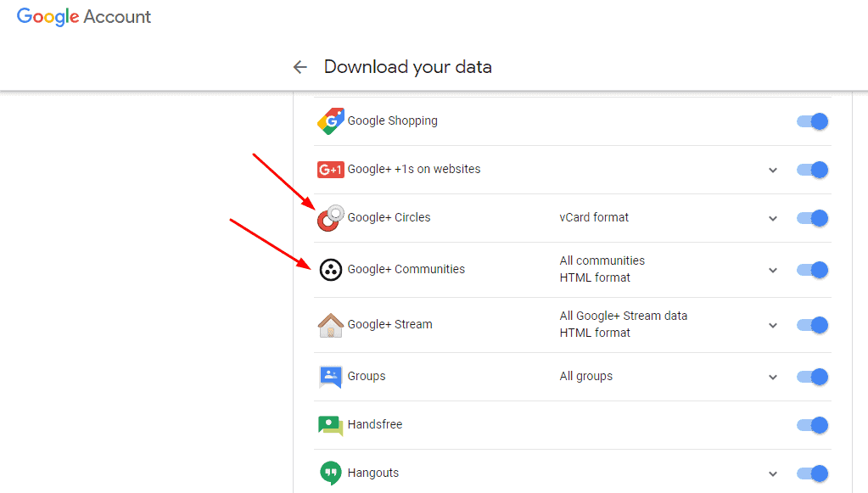Select the Google+ Communities icon
The width and height of the screenshot is (868, 493).
330,270
